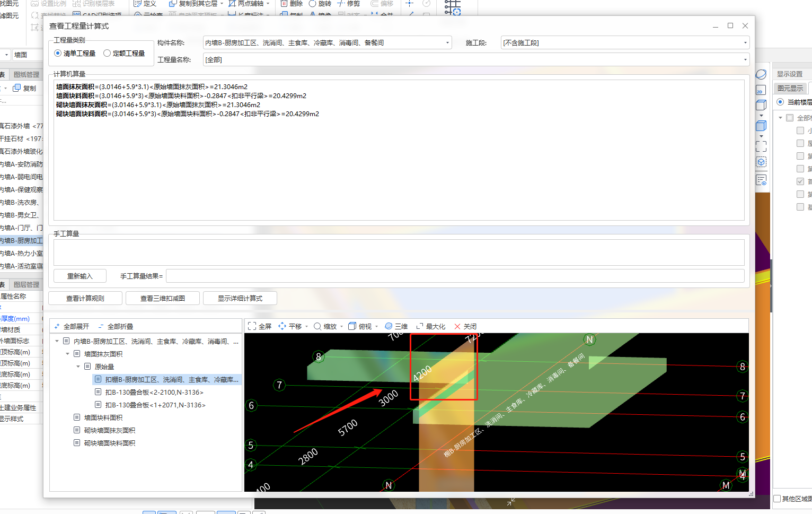Click the orbit view icon on right strip
The image size is (812, 514).
click(x=761, y=74)
